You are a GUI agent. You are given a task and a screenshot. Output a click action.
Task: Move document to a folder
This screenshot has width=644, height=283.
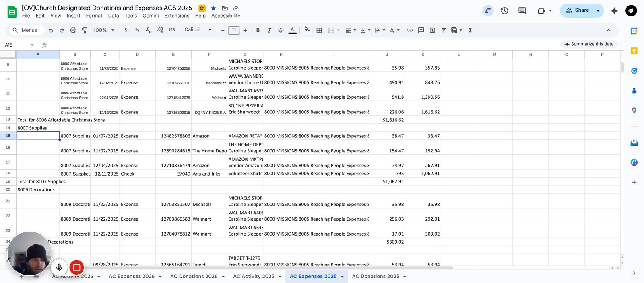coord(225,8)
